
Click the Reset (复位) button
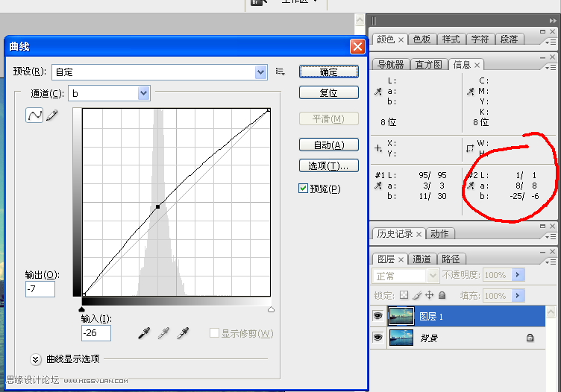pyautogui.click(x=328, y=92)
